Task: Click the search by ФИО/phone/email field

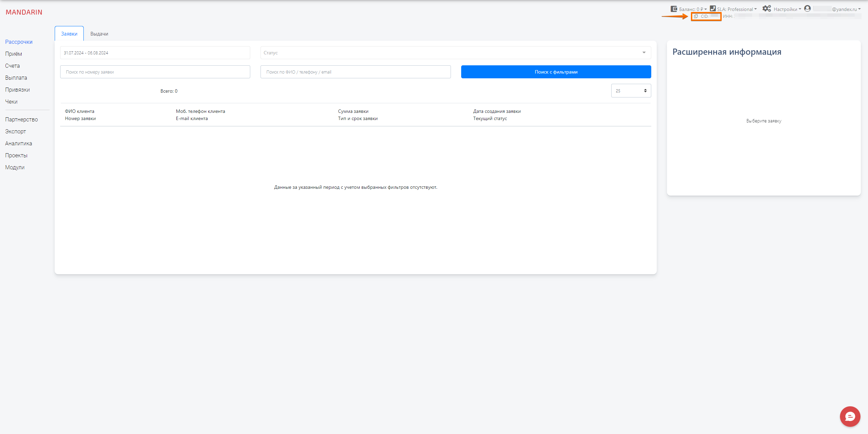Action: (355, 72)
